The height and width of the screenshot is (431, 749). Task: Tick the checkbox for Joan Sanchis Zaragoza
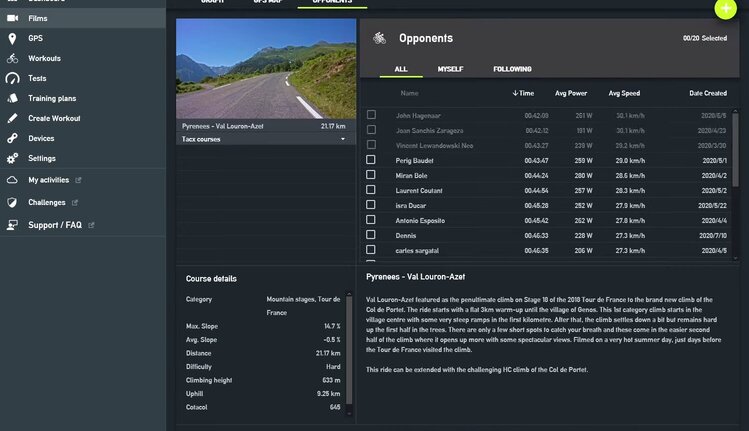371,130
